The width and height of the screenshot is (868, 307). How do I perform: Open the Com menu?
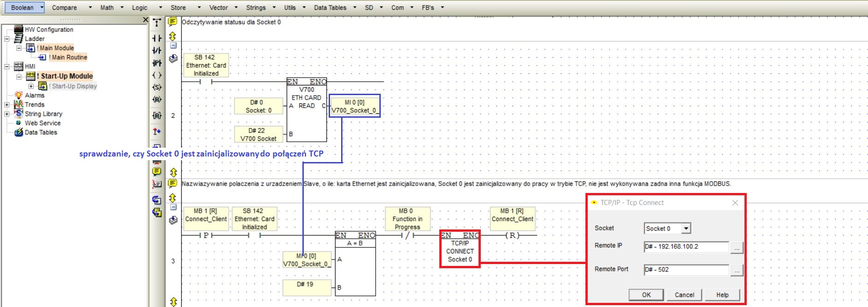click(398, 7)
